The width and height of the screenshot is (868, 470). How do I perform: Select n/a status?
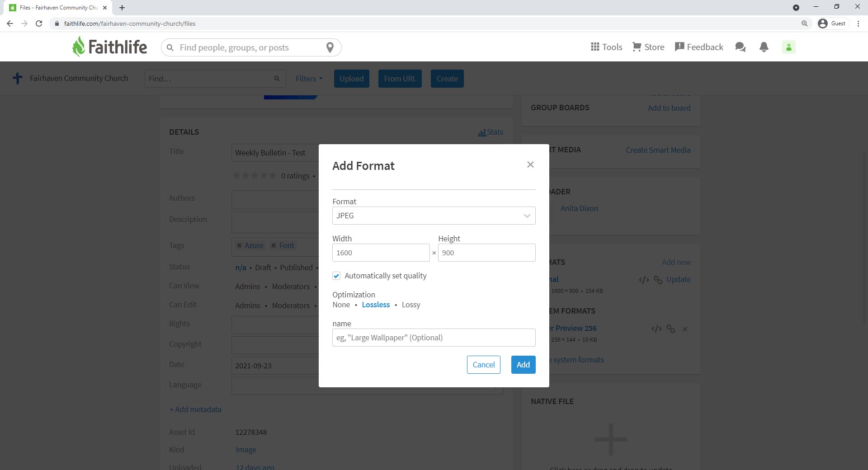click(241, 268)
